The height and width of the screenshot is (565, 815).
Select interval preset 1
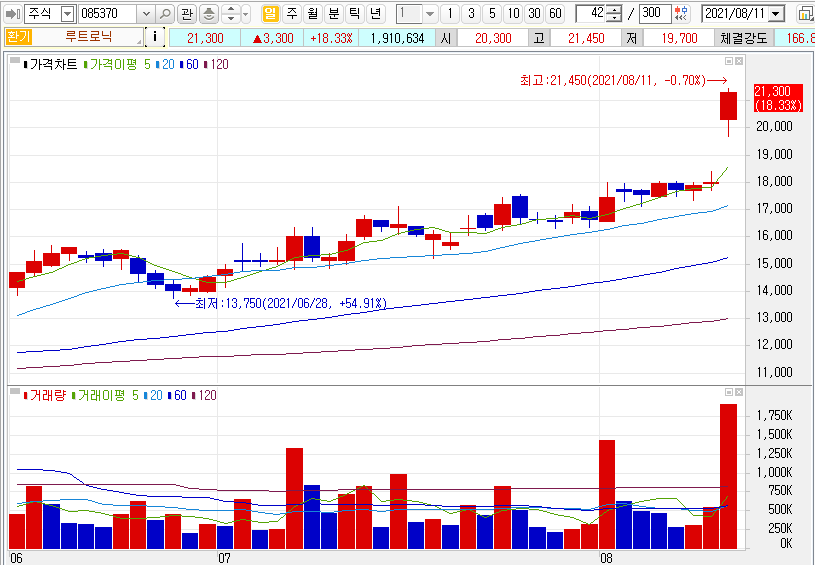(x=450, y=14)
